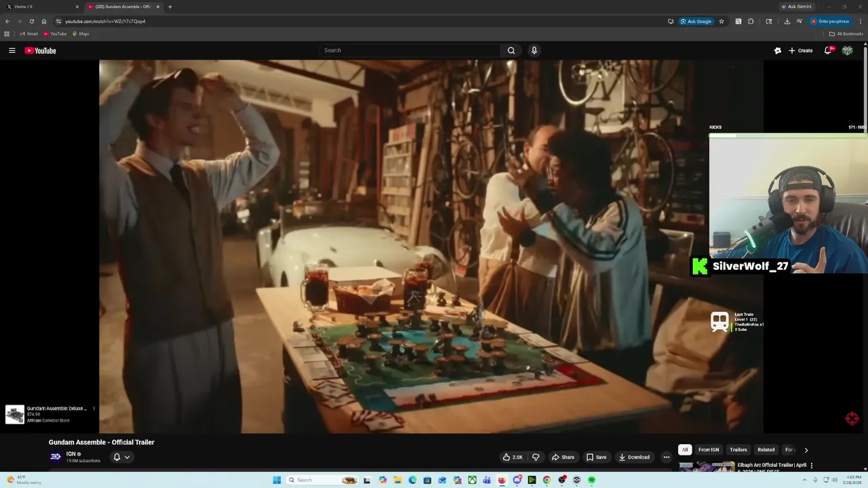Focus the YouTube search field
This screenshot has width=868, height=488.
[x=410, y=50]
